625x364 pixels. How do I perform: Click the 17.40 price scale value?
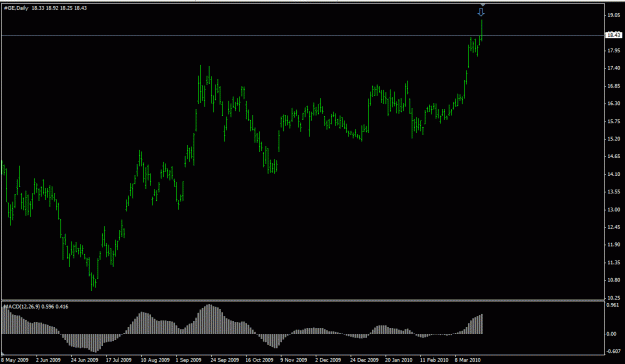pyautogui.click(x=614, y=69)
